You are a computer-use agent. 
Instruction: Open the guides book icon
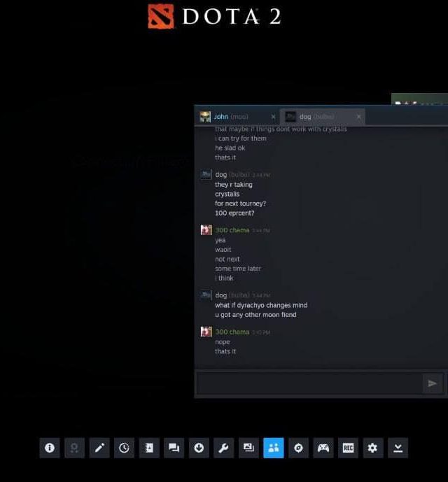[x=149, y=448]
